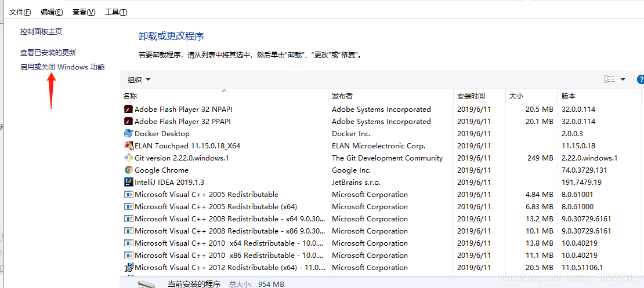
Task: Click publisher The Git Development Community
Action: click(388, 158)
